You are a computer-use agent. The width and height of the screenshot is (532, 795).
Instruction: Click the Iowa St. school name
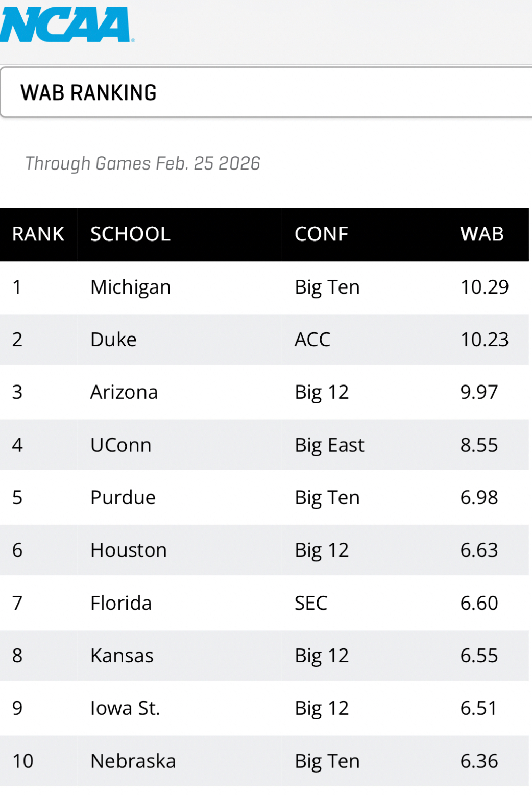(125, 708)
